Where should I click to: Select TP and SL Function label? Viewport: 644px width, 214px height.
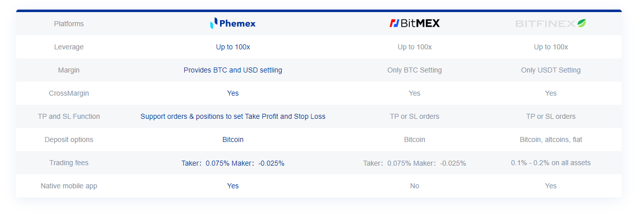[x=69, y=116]
